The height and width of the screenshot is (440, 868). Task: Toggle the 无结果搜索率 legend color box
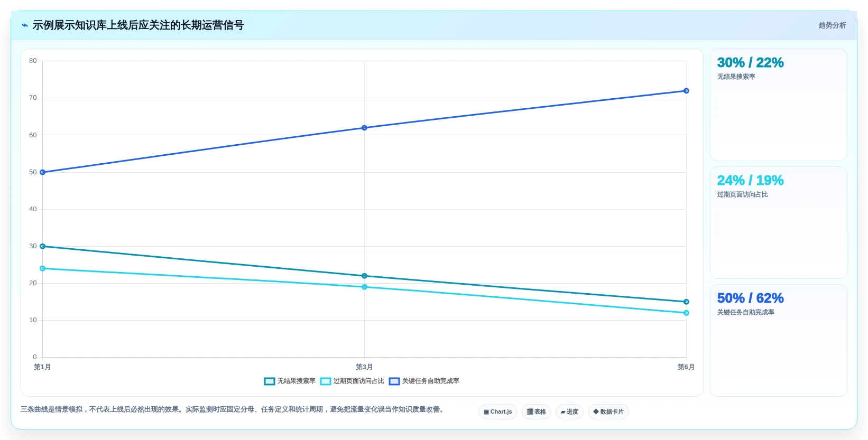(x=270, y=381)
